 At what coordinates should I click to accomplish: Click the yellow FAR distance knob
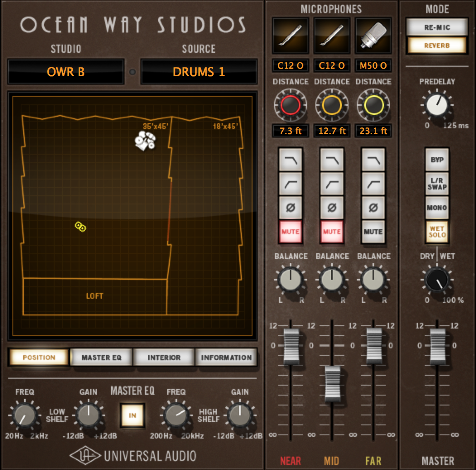[x=373, y=105]
